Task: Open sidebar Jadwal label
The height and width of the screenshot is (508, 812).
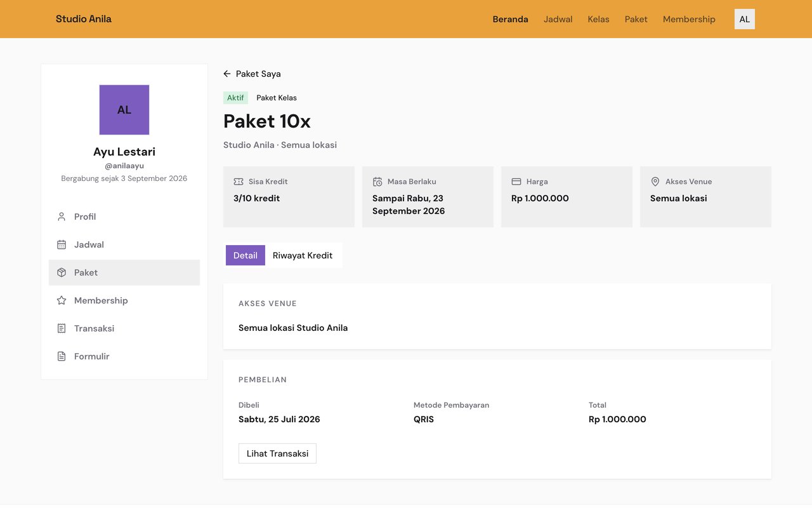Action: coord(89,244)
